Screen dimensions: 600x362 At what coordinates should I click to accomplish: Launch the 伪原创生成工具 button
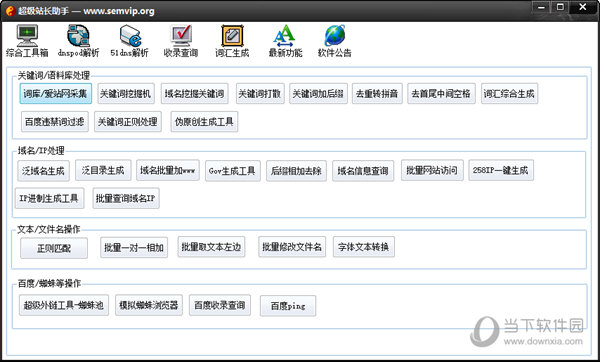(204, 122)
